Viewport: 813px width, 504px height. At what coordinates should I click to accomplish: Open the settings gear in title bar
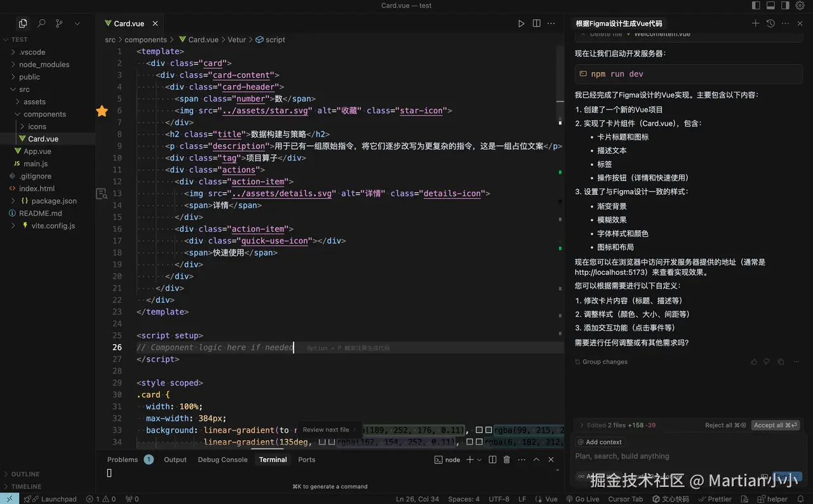[800, 5]
